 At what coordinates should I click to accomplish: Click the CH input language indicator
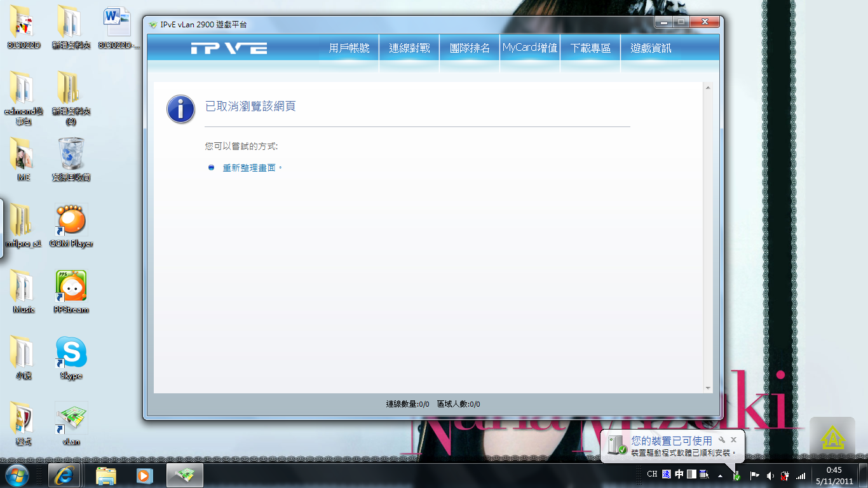652,474
